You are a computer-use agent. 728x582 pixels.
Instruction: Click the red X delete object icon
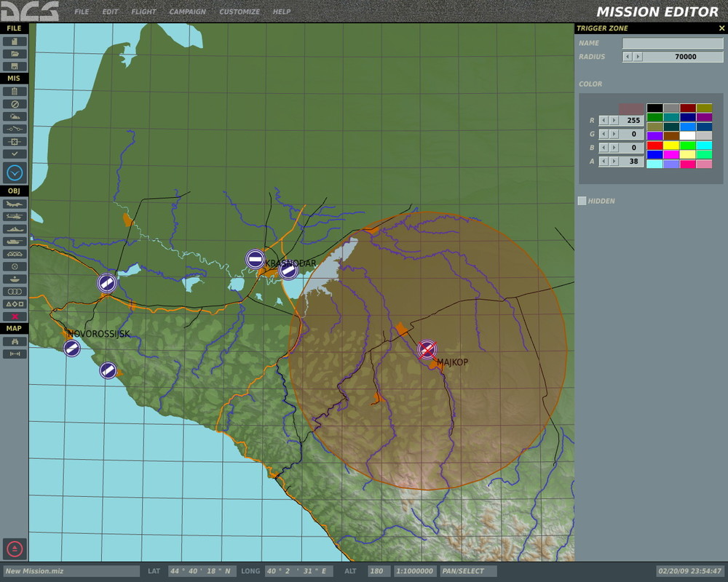coord(15,316)
